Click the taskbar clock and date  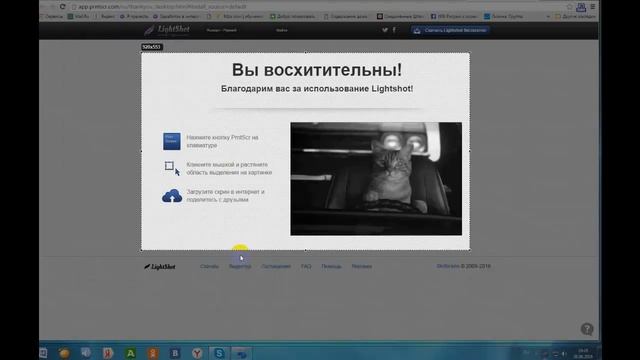click(x=583, y=353)
